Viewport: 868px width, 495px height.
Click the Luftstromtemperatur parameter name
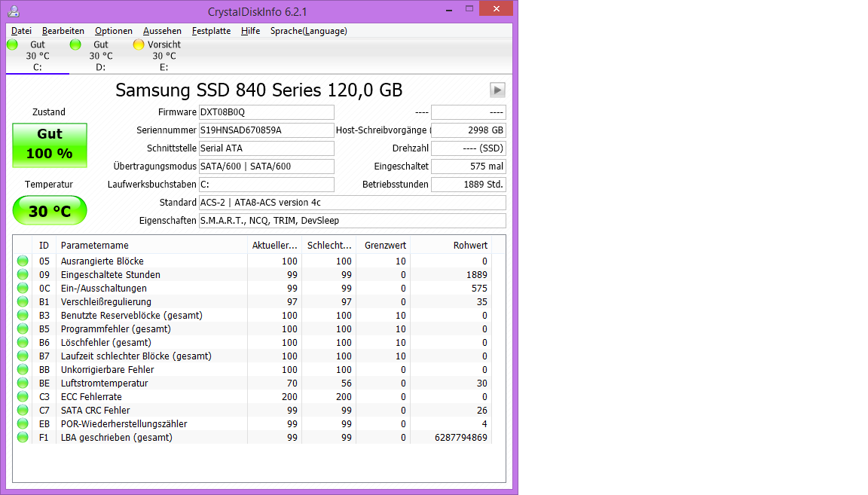[104, 383]
